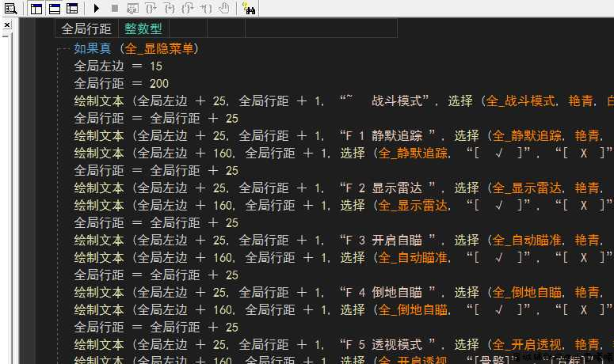This screenshot has height=364, width=614.
Task: Click the step out braces debug icon
Action: click(x=187, y=8)
